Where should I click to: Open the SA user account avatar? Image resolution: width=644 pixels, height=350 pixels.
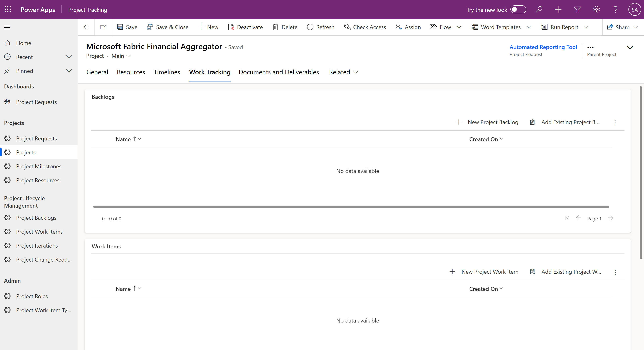[x=634, y=10]
